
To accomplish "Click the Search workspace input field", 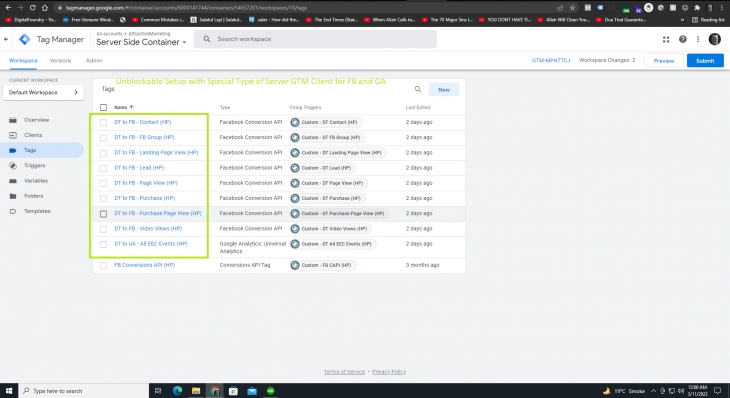I will tap(315, 39).
